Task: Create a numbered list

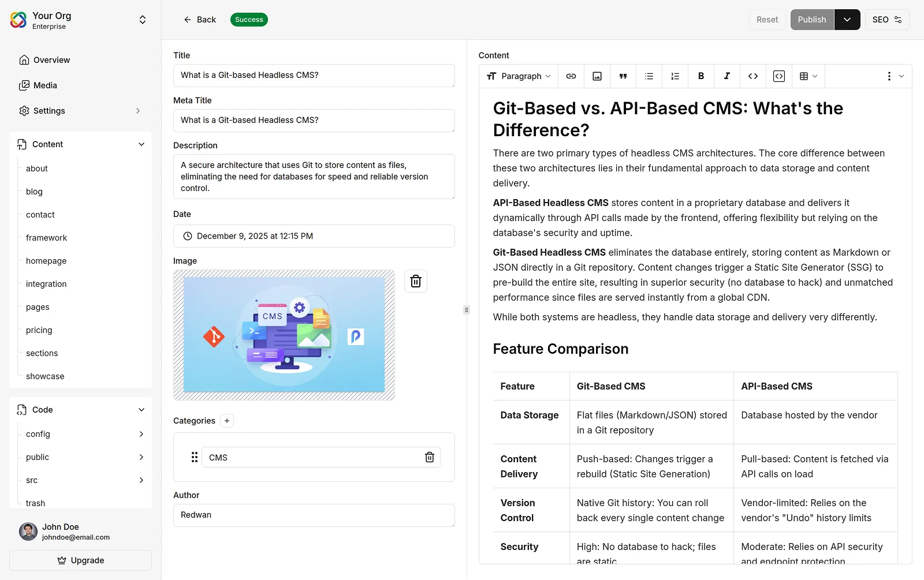Action: 675,76
